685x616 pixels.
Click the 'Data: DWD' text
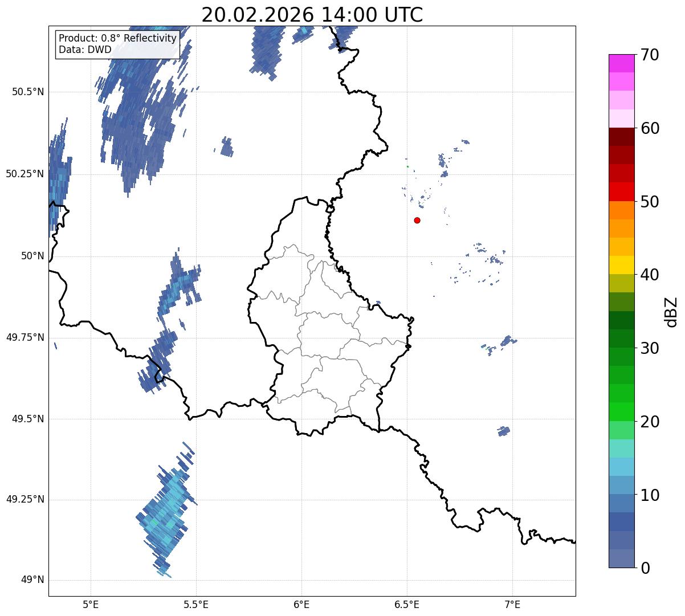pos(85,50)
